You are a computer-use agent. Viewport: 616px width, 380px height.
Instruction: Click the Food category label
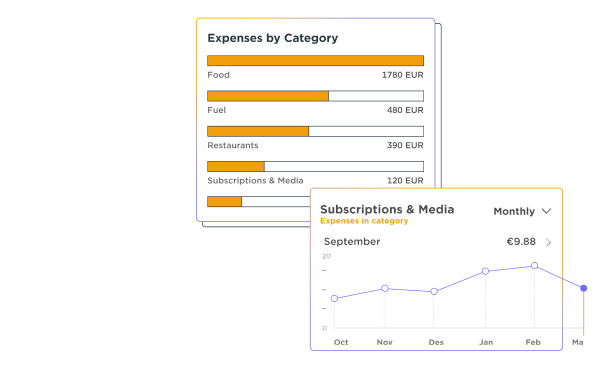[218, 75]
